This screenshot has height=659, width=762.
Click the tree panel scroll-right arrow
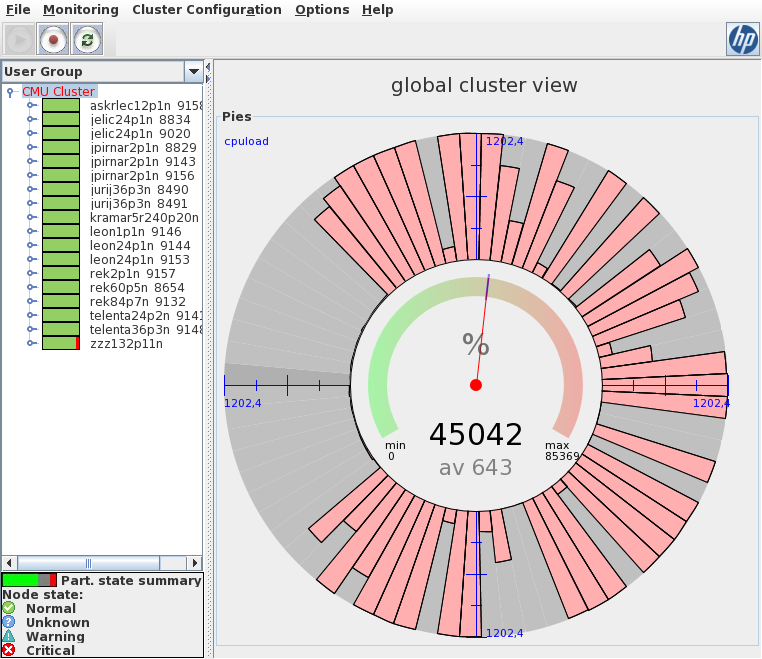click(x=196, y=563)
